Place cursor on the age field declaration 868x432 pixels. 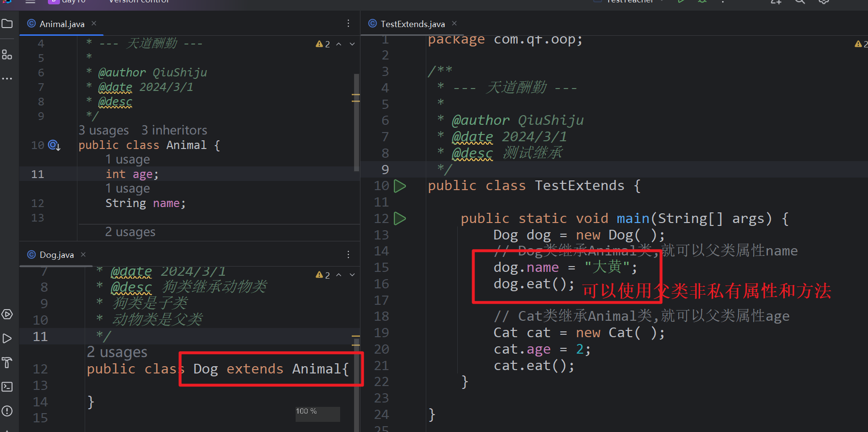pyautogui.click(x=132, y=174)
